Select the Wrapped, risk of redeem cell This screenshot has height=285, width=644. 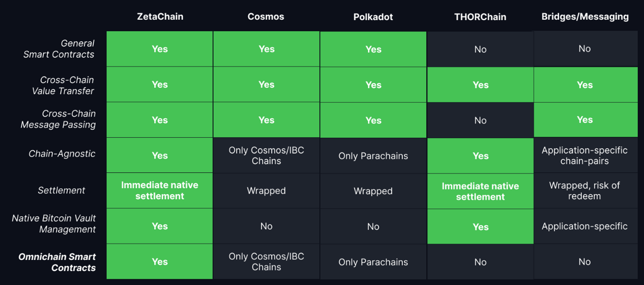tap(585, 190)
